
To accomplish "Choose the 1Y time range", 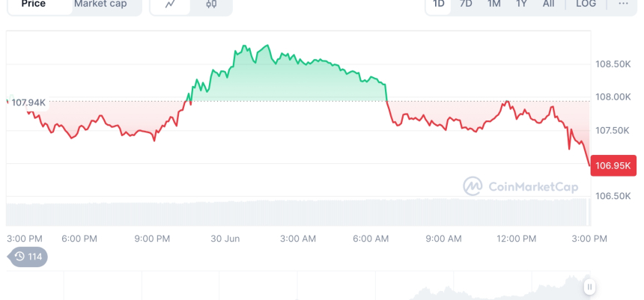I will point(521,4).
